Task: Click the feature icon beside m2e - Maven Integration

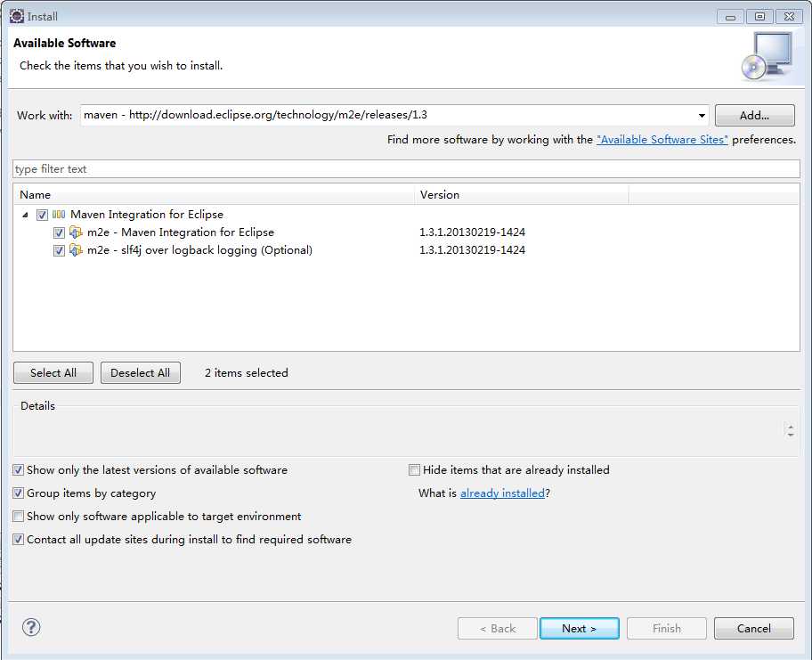Action: click(x=76, y=232)
